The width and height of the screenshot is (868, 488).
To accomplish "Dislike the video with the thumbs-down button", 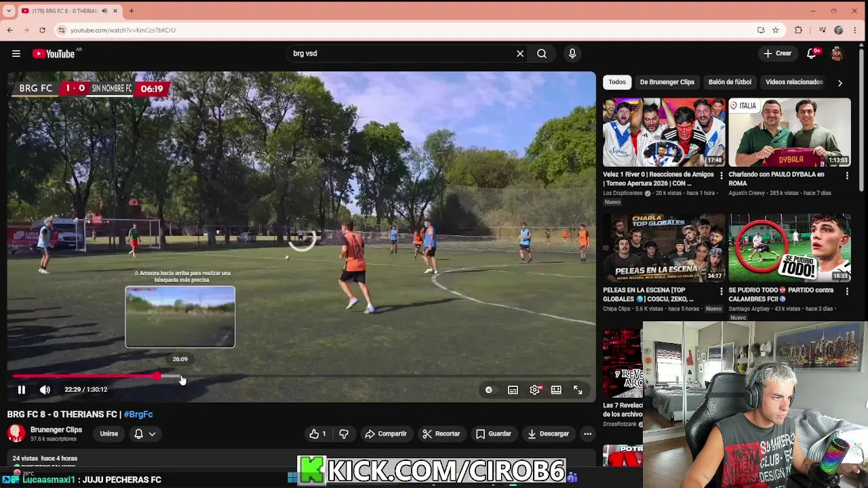I will coord(344,434).
